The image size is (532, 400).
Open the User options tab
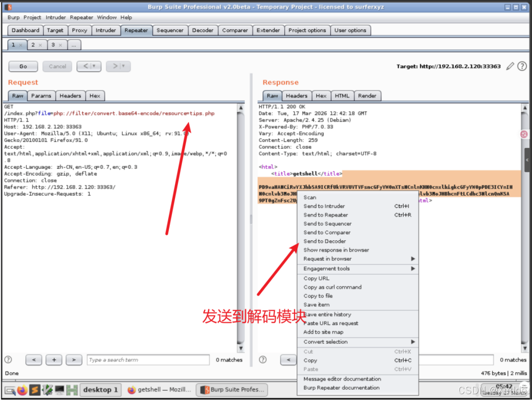pos(350,30)
